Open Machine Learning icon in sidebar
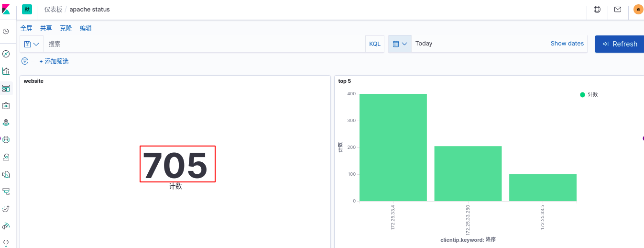The height and width of the screenshot is (248, 644). pos(6,140)
